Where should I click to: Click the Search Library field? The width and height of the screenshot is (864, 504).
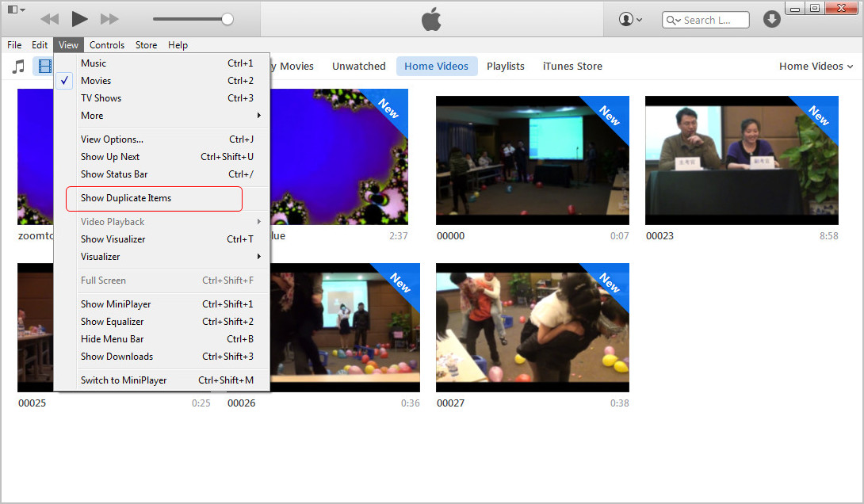tap(705, 20)
